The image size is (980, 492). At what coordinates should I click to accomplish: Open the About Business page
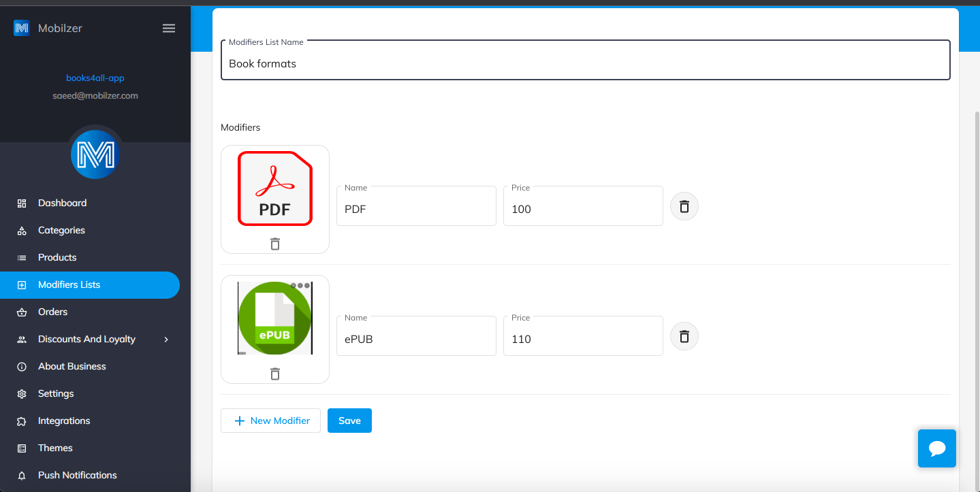coord(90,366)
